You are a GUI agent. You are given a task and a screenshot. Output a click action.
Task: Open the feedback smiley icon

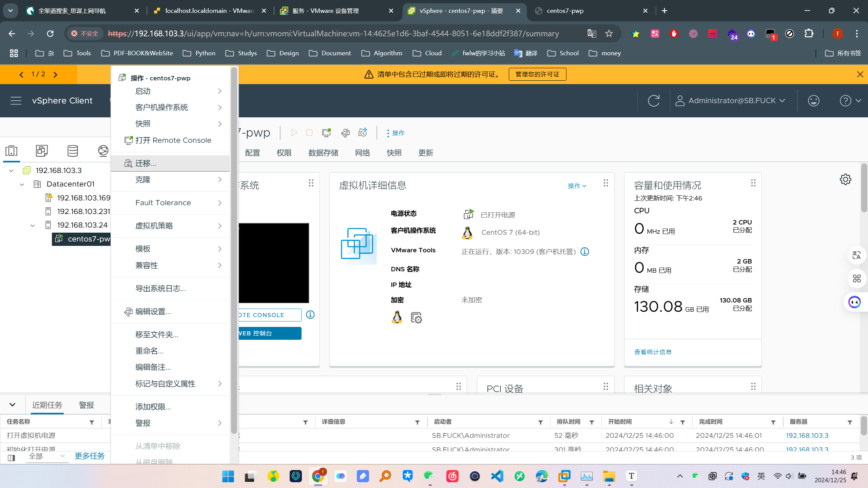pos(813,101)
